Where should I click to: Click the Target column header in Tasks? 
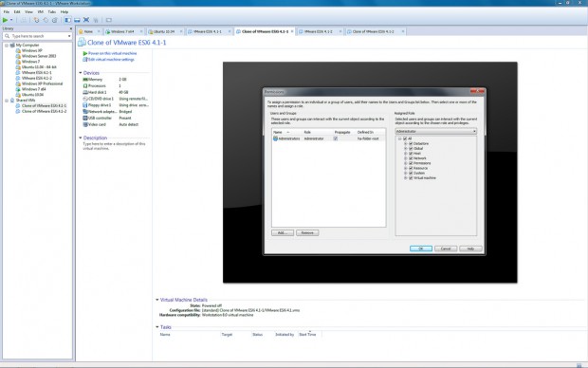pyautogui.click(x=227, y=334)
